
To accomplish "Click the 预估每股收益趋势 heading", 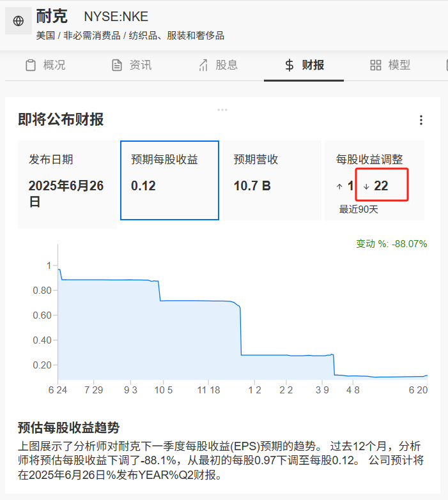I will tap(68, 428).
